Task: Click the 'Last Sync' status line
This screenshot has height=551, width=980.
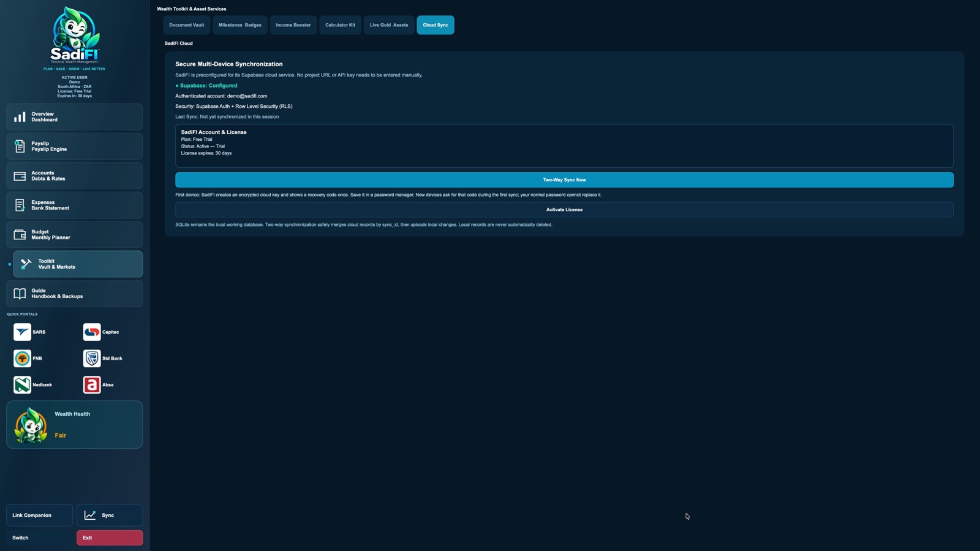Action: pos(227,117)
